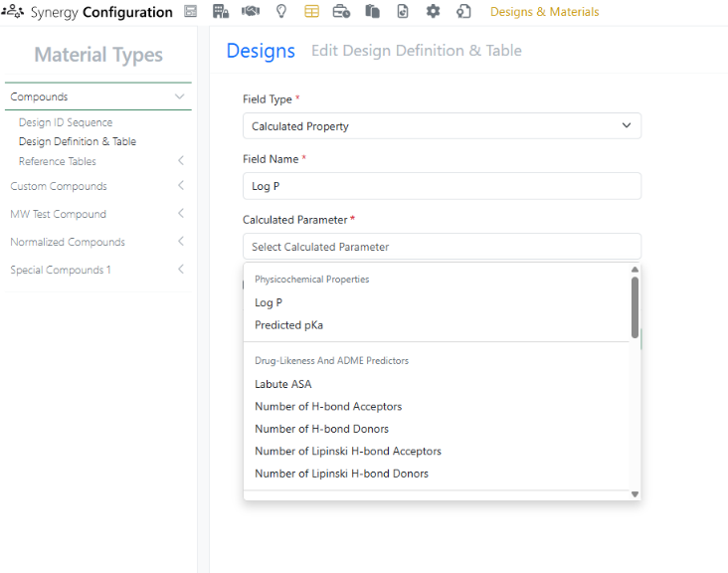Click the Special Compounds 1 label

[x=61, y=270]
